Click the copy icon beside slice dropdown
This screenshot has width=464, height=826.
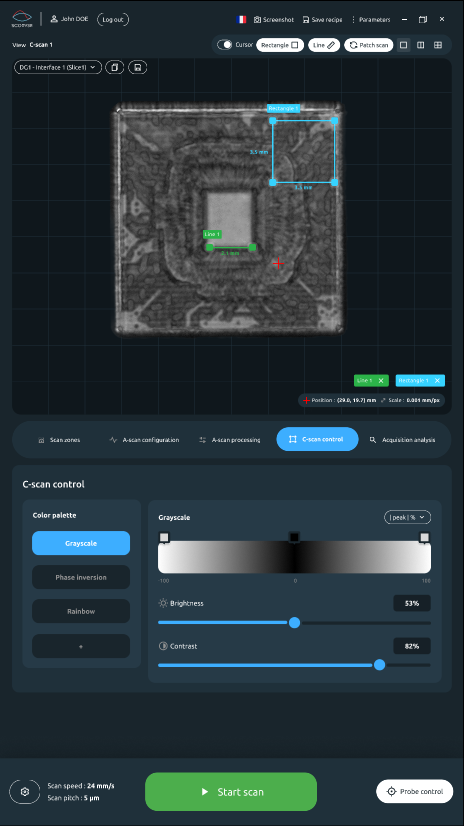114,67
